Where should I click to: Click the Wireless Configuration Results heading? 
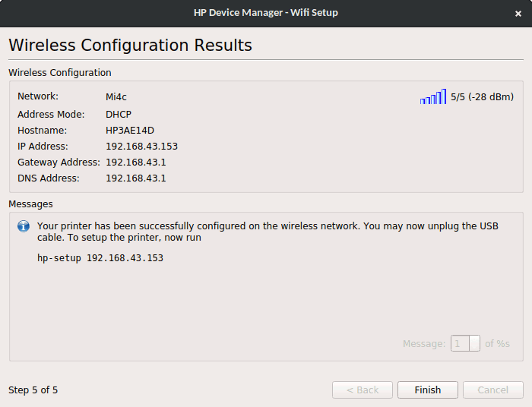pyautogui.click(x=130, y=45)
